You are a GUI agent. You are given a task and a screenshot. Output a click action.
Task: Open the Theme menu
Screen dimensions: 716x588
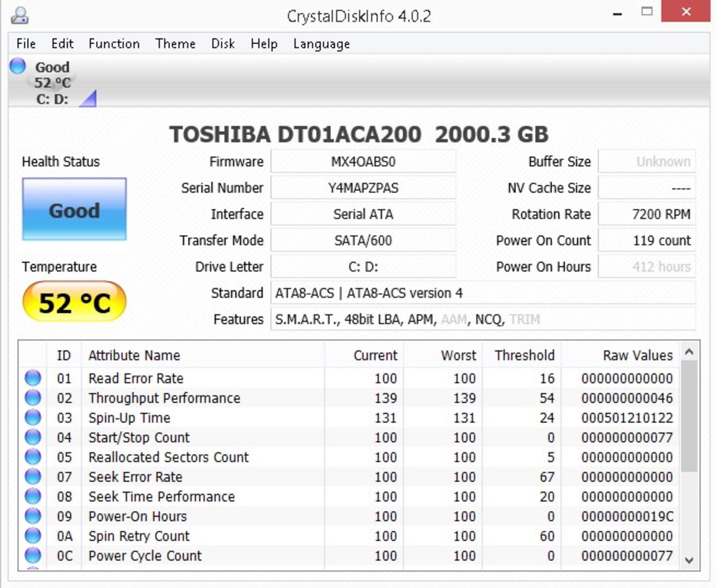click(x=175, y=44)
